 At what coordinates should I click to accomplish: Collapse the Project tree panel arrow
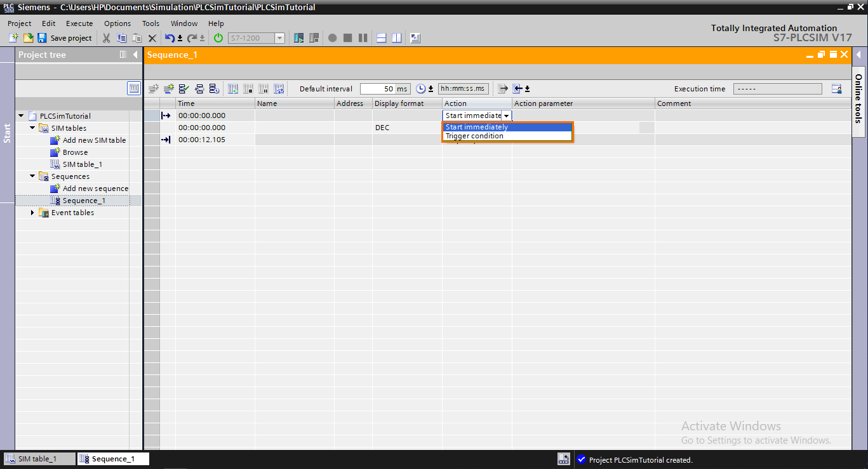point(136,55)
